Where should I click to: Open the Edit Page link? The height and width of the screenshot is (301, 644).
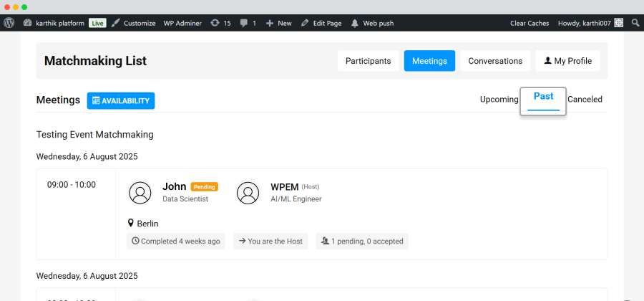click(327, 24)
